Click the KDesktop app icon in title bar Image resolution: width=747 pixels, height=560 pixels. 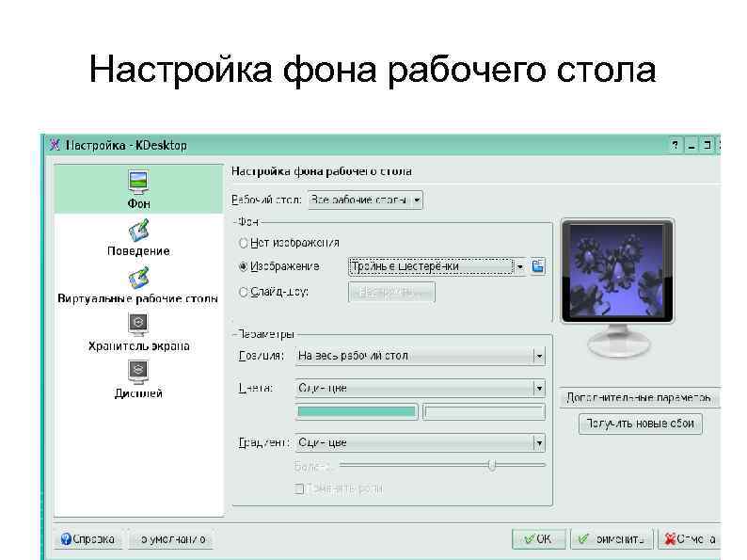point(55,145)
